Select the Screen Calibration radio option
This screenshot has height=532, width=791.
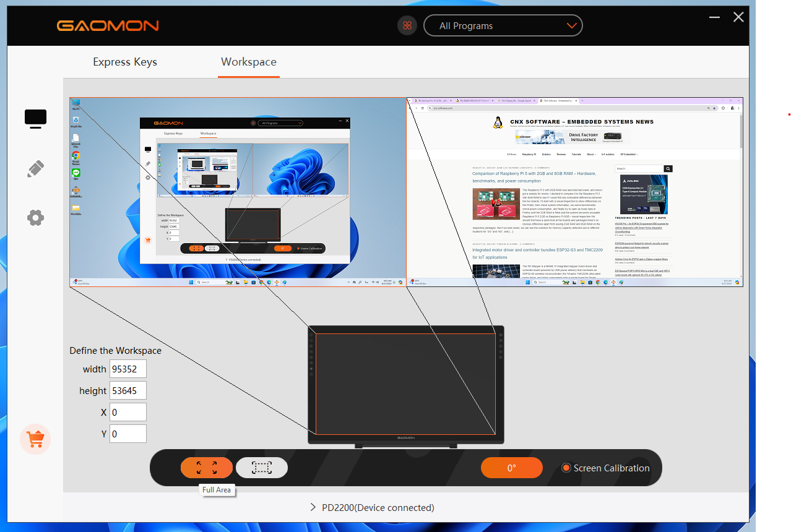[x=605, y=468]
